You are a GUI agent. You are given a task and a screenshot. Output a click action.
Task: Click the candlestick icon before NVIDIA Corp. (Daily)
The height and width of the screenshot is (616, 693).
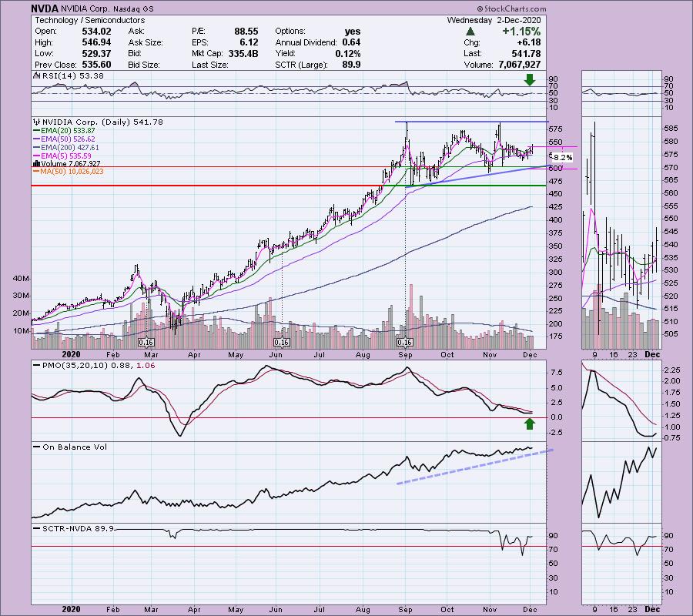coord(37,122)
